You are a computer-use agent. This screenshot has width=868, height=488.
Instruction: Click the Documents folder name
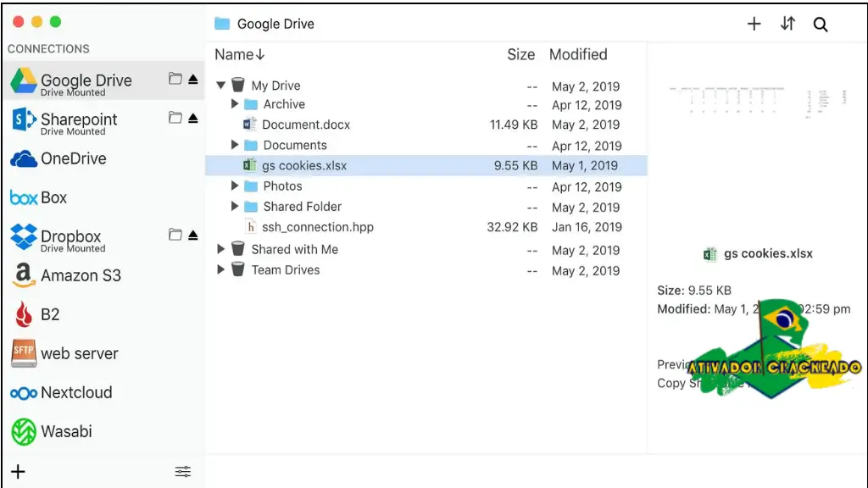pos(295,145)
